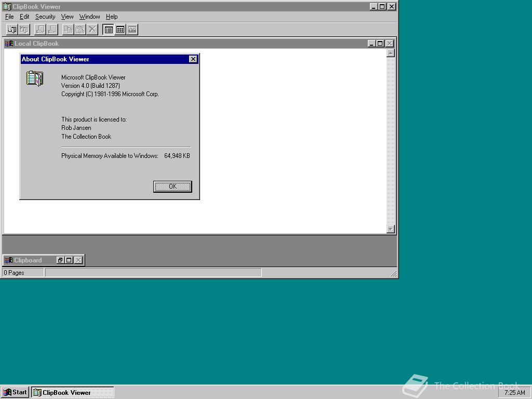Click the '64,948 KB' memory value

click(x=177, y=156)
